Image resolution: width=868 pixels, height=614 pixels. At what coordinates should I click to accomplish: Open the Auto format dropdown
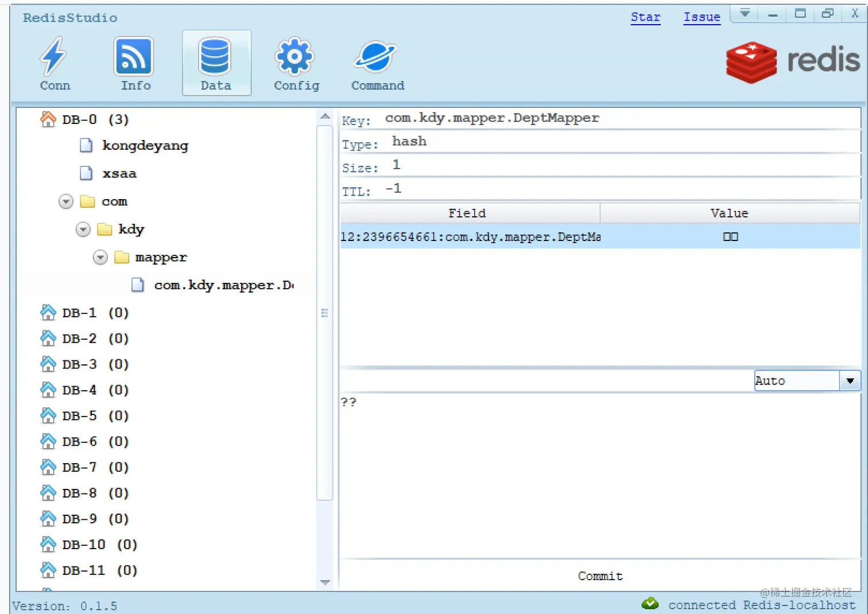click(x=850, y=380)
